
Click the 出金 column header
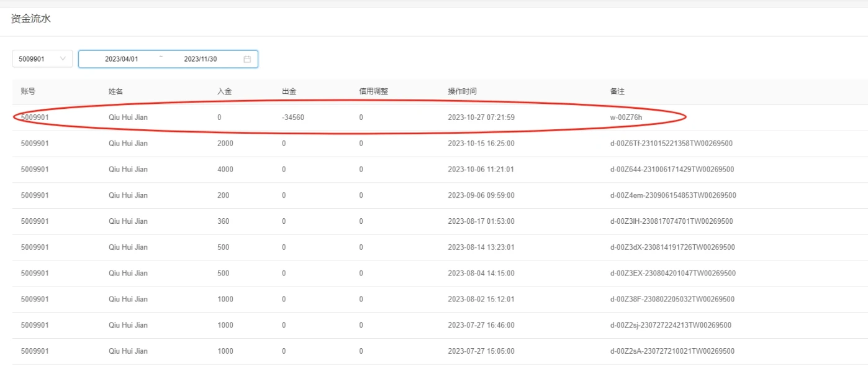289,91
